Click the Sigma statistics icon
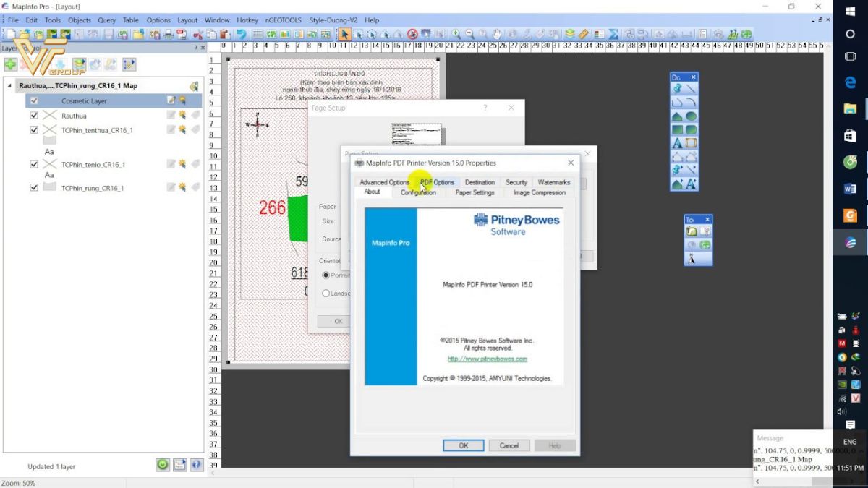 (x=613, y=34)
